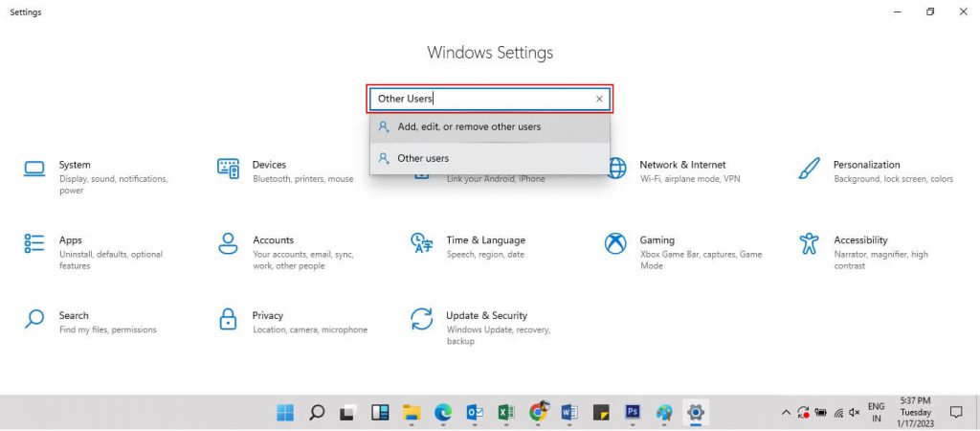Launch Word from taskbar
980x431 pixels.
click(x=568, y=412)
